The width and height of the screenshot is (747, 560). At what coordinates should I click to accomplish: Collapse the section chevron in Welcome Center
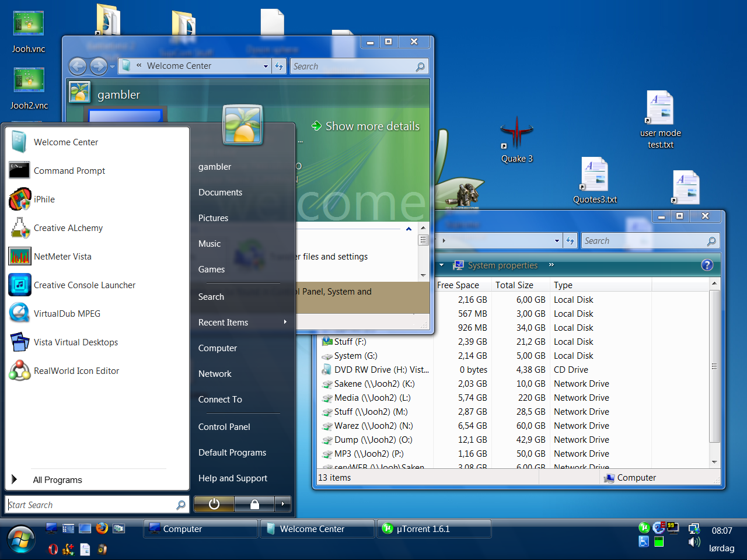coord(409,229)
